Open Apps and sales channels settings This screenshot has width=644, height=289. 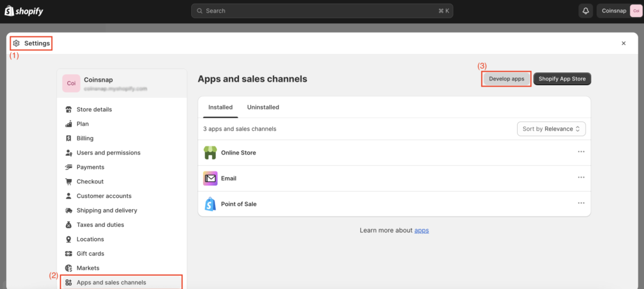tap(111, 283)
